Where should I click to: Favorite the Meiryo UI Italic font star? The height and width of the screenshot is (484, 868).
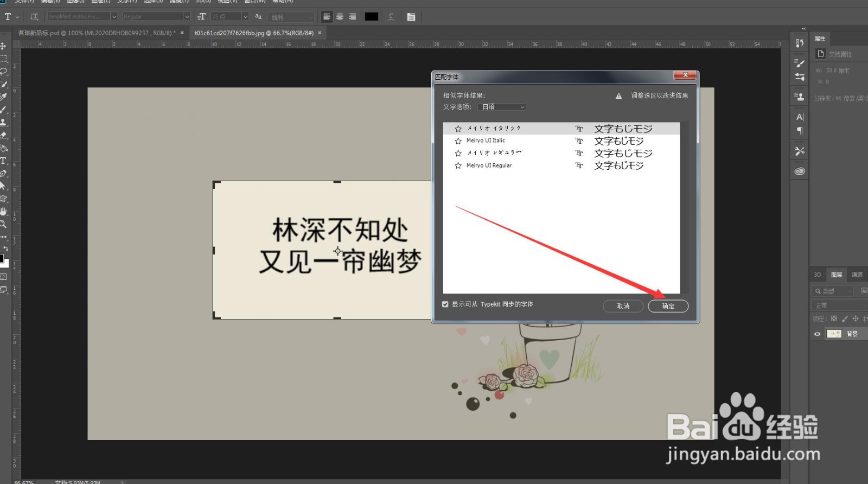(x=458, y=141)
